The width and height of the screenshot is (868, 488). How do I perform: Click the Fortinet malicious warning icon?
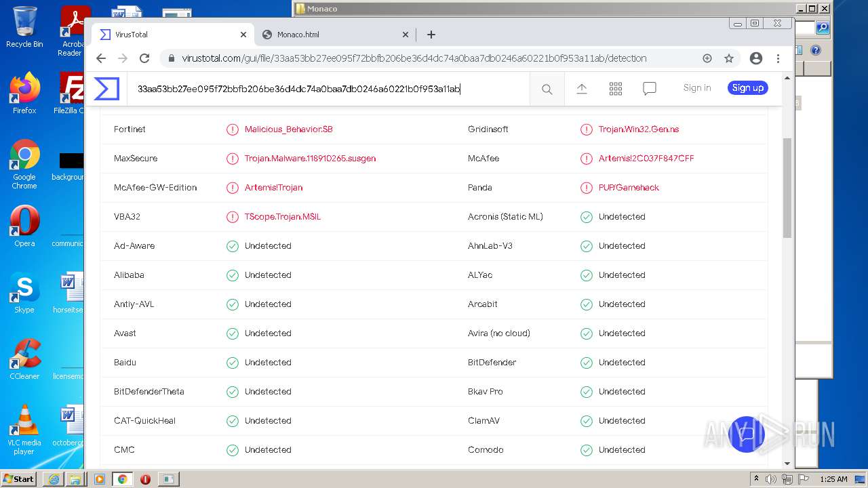pyautogui.click(x=233, y=129)
